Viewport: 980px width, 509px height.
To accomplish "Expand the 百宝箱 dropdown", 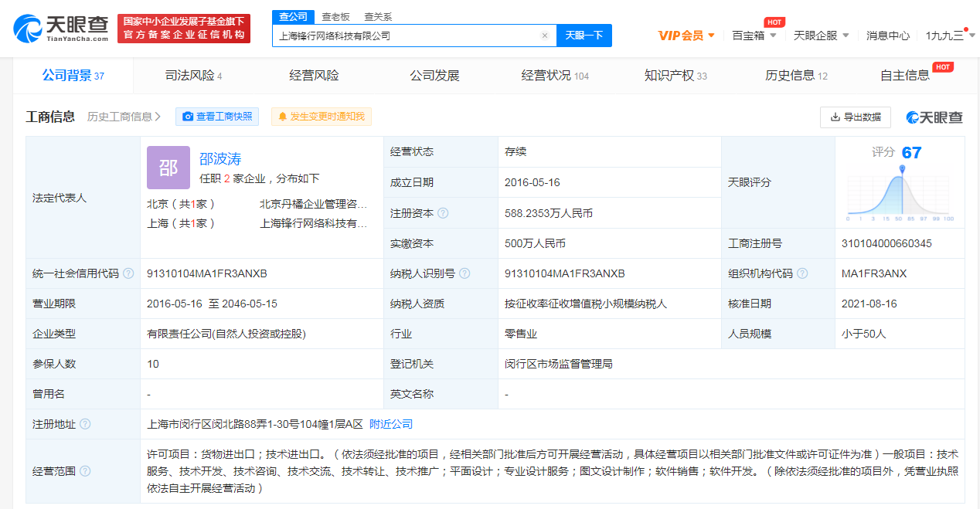I will pyautogui.click(x=754, y=36).
